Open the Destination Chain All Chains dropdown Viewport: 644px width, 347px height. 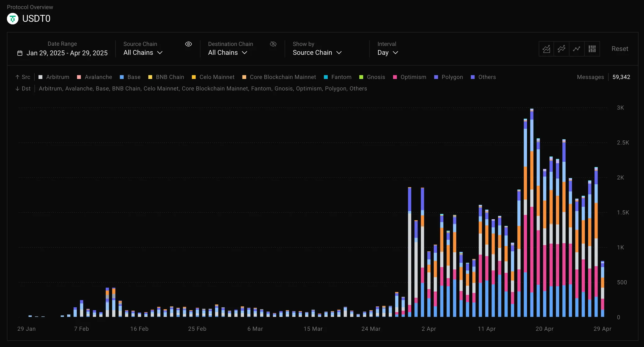[x=228, y=53]
